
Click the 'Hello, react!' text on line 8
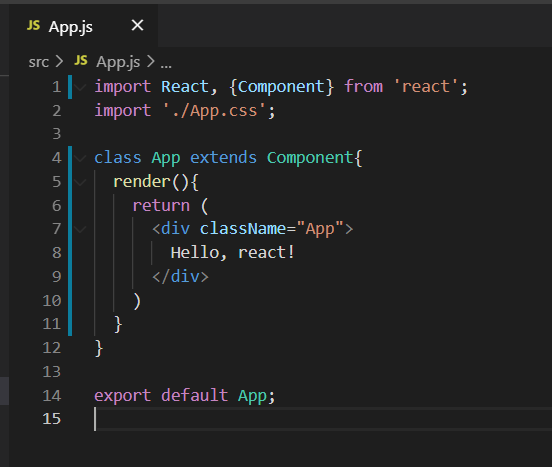233,253
